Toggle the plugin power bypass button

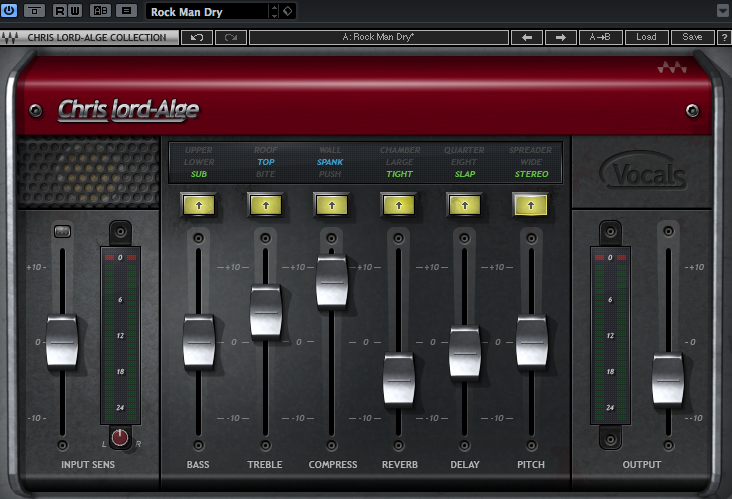[9, 10]
